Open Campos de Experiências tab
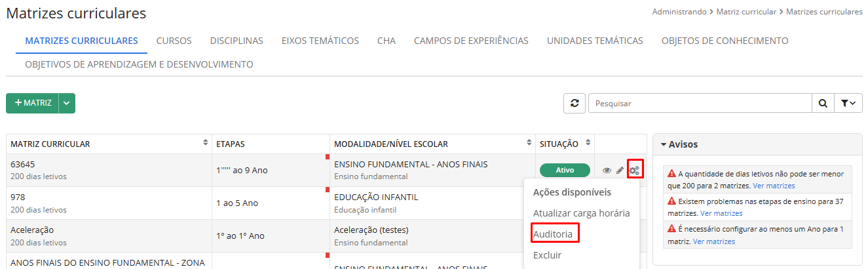This screenshot has height=269, width=868. (x=471, y=41)
